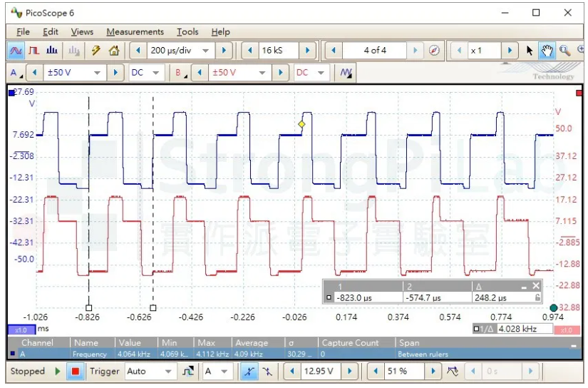Start capture with green play button
The height and width of the screenshot is (388, 588).
58,372
